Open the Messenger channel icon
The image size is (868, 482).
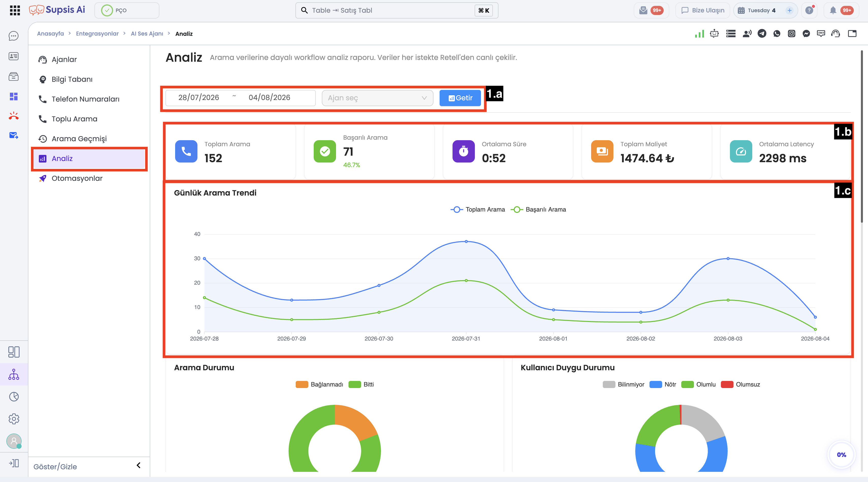click(806, 33)
